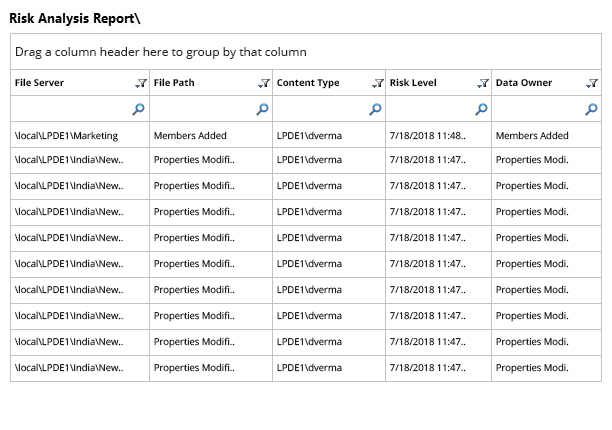Viewport: 612px width, 430px height.
Task: Open filter icon on File Server column
Action: click(141, 83)
